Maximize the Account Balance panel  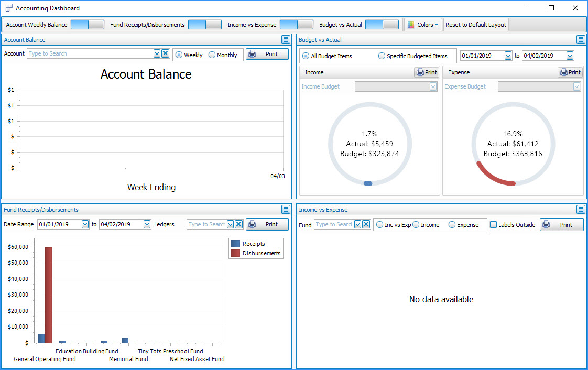286,39
